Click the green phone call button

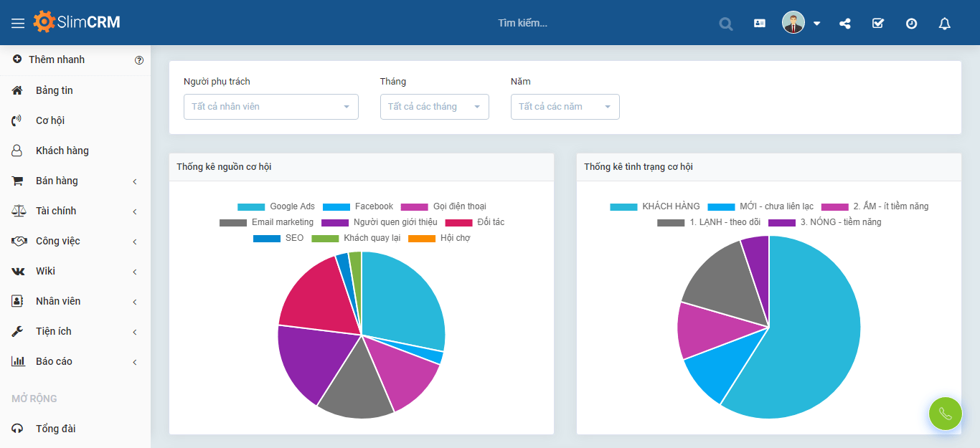tap(945, 414)
